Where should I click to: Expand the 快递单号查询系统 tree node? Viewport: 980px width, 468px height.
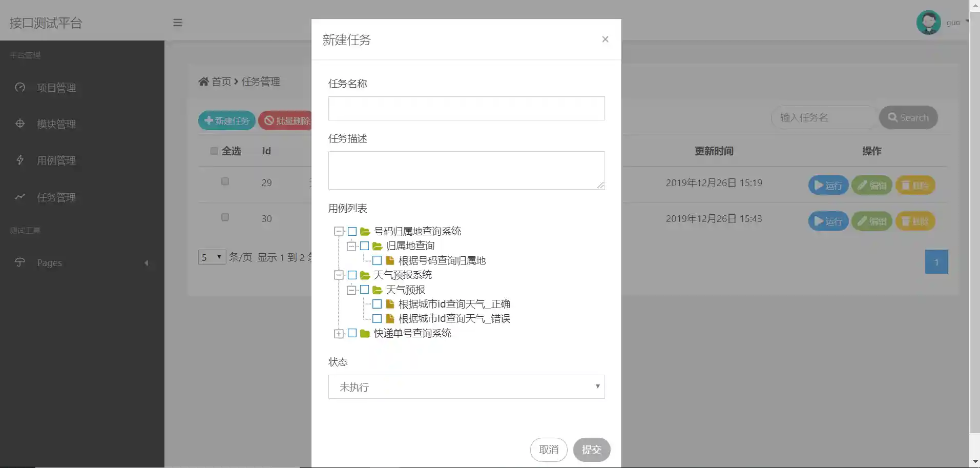coord(339,334)
